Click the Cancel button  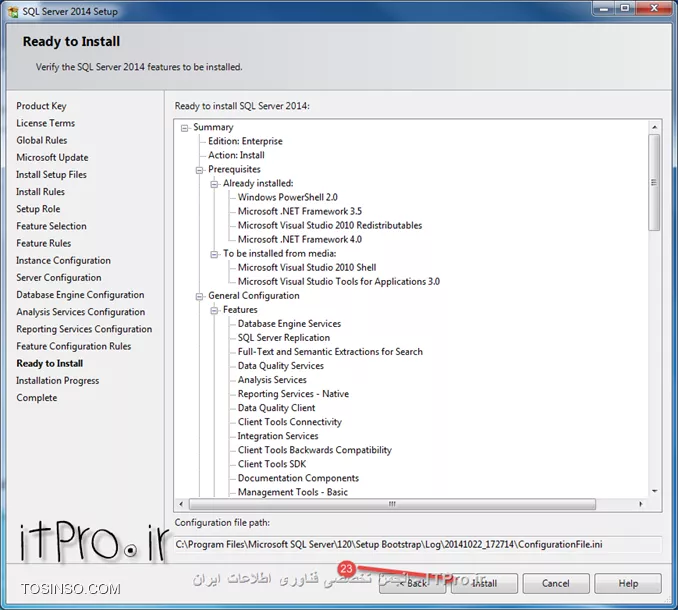556,584
